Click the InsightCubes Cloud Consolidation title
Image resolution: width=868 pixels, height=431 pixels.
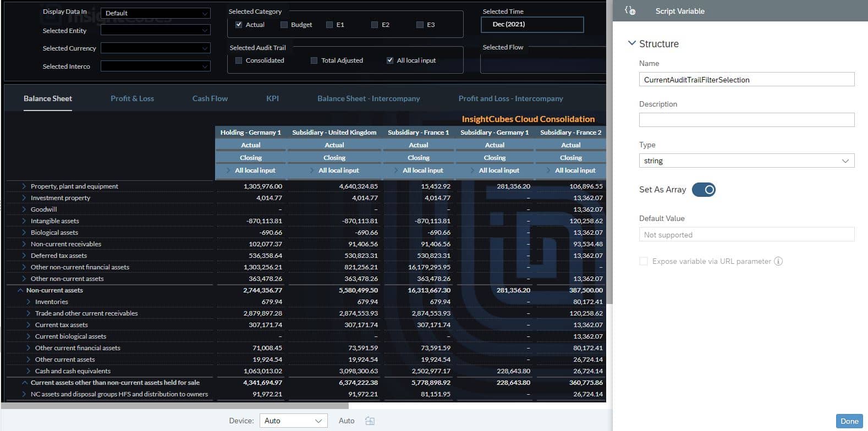click(x=528, y=119)
